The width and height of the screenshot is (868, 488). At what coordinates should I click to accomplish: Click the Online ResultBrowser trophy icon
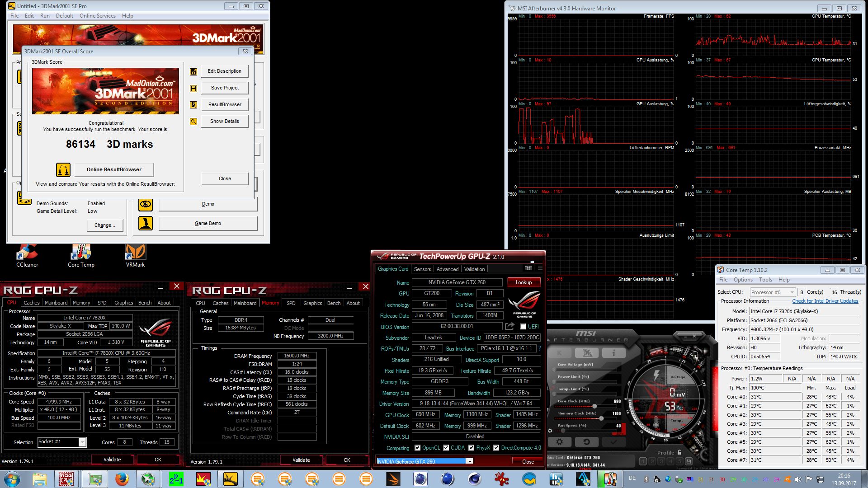(x=63, y=170)
